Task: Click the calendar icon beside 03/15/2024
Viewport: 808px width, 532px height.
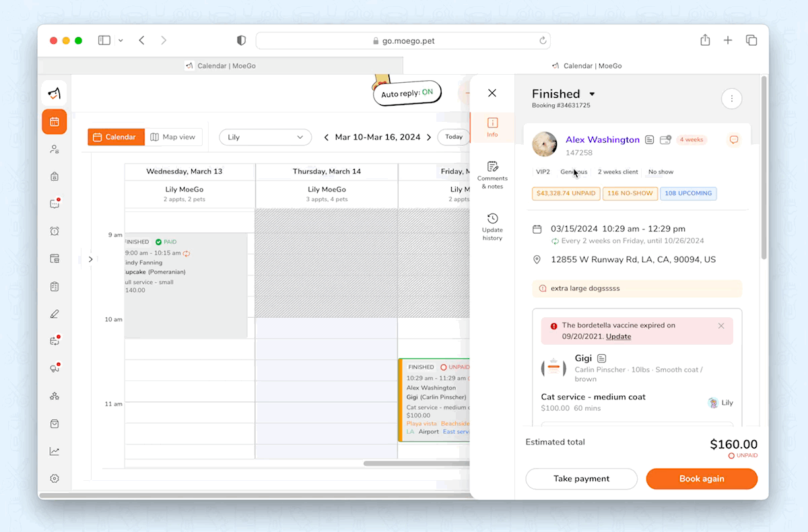Action: [x=537, y=229]
